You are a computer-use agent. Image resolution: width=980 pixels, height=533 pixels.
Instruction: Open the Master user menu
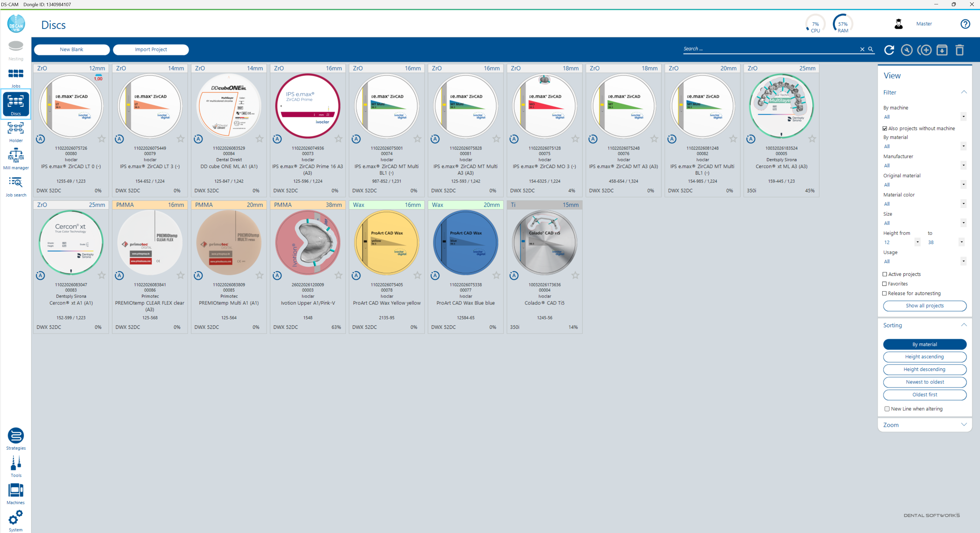[x=924, y=24]
